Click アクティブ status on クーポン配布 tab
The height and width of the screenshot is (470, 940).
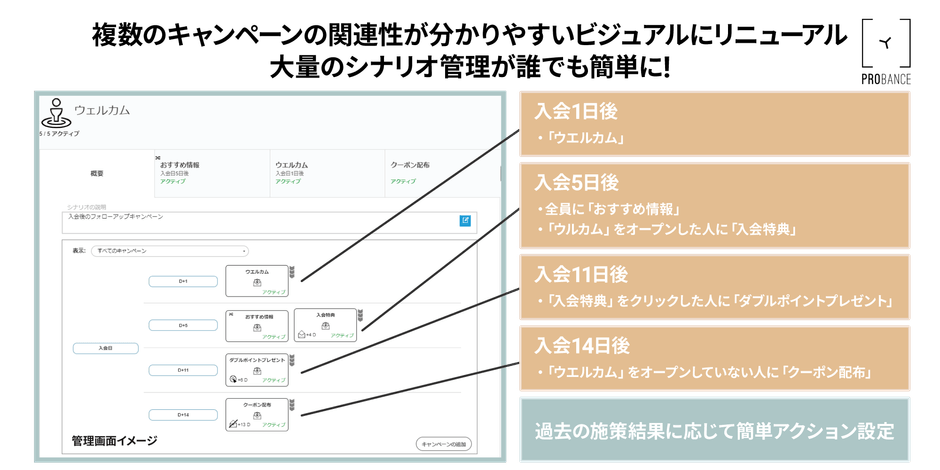coord(403,181)
